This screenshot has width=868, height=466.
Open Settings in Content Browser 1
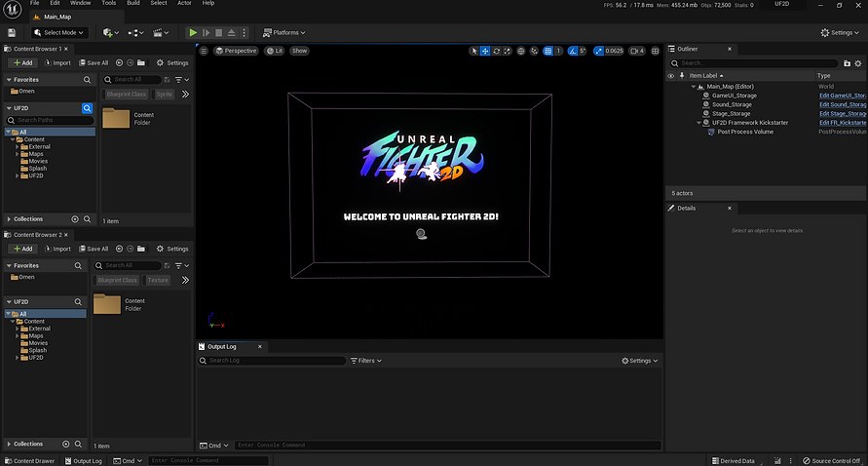coord(172,62)
